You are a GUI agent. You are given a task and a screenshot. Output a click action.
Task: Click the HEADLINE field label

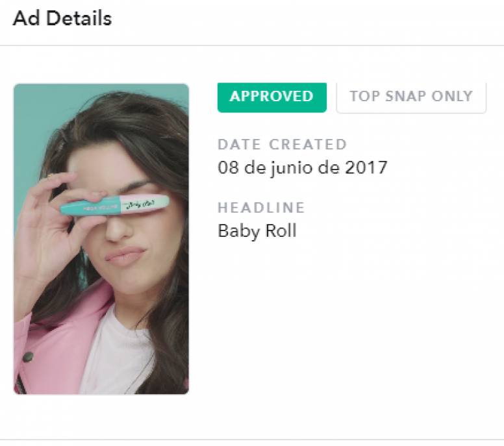tap(261, 208)
